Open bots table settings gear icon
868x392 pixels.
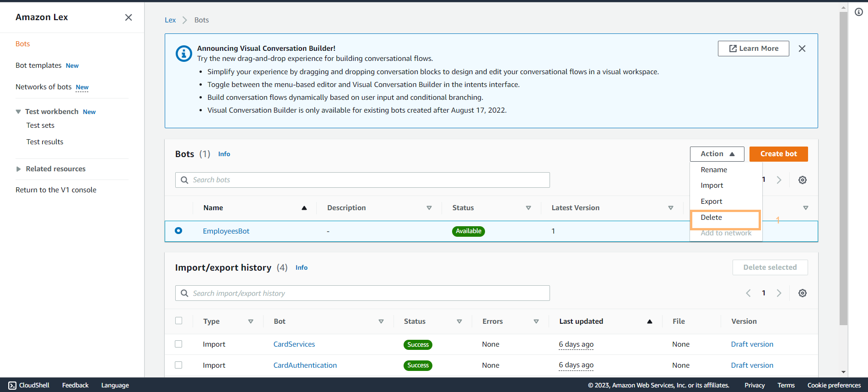(803, 180)
